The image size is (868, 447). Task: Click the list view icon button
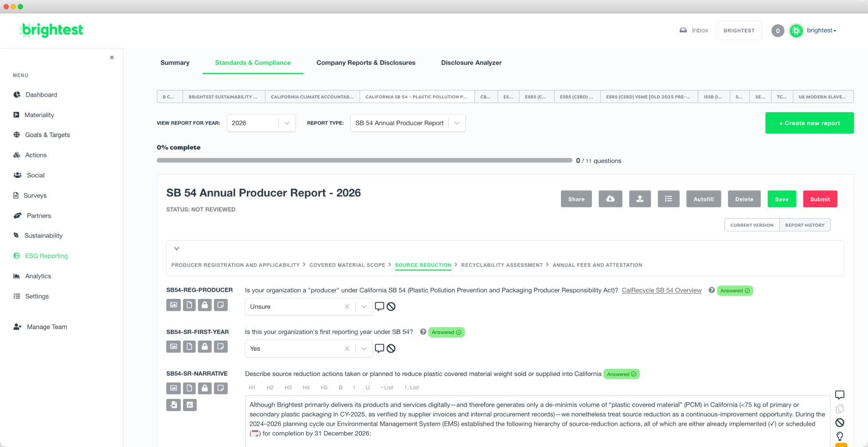pyautogui.click(x=669, y=199)
